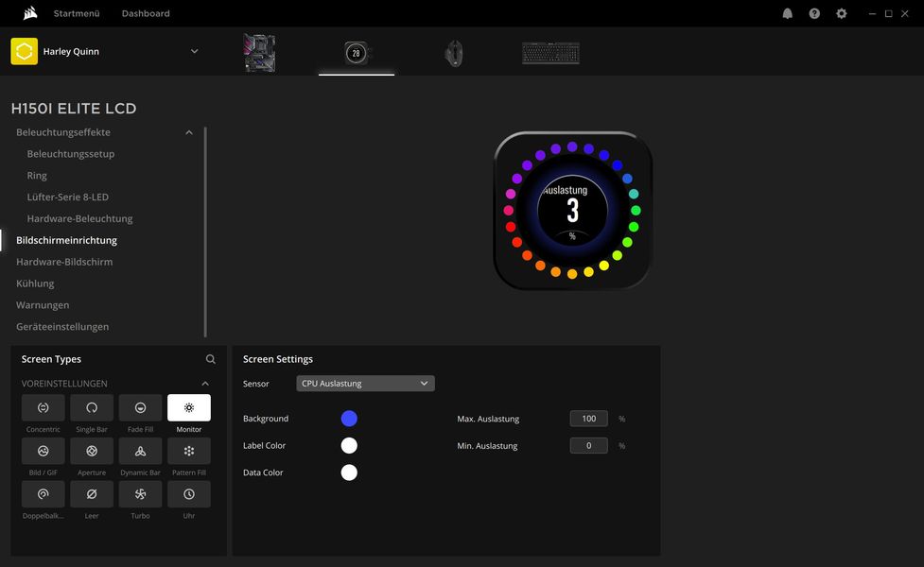Image resolution: width=924 pixels, height=567 pixels.
Task: Select the H150i cooler device
Action: [356, 53]
